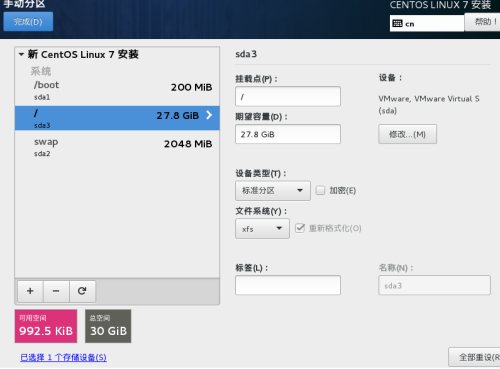This screenshot has height=369, width=500.
Task: Click the 全部重设 reset all button
Action: [x=474, y=357]
